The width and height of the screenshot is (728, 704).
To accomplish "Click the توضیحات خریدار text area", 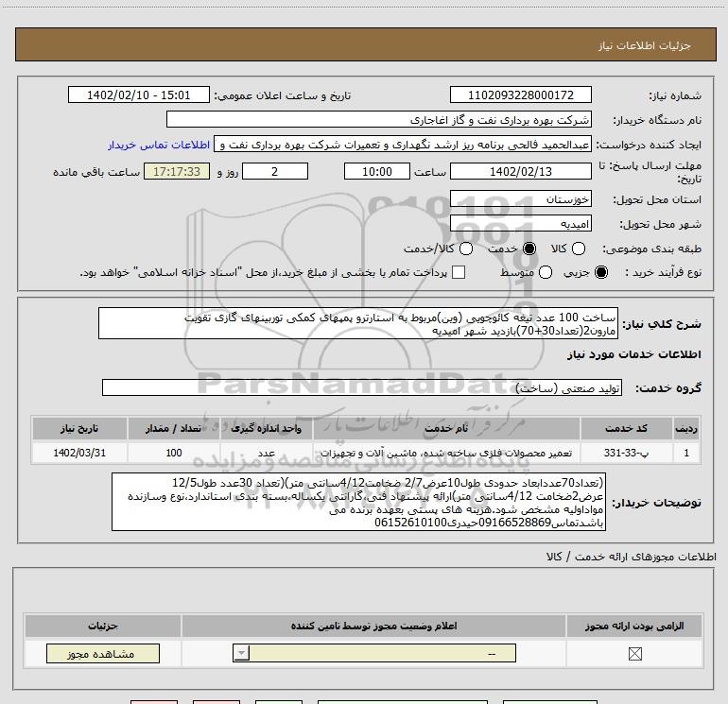I will pyautogui.click(x=358, y=502).
